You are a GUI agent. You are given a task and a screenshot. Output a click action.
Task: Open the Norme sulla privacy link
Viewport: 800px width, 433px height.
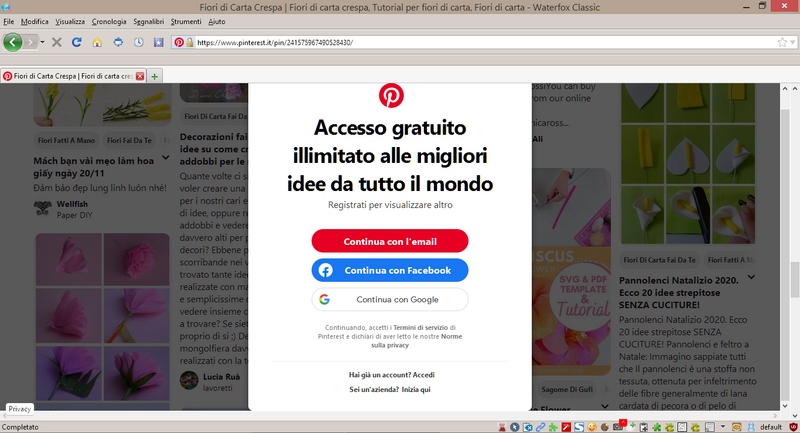point(416,341)
